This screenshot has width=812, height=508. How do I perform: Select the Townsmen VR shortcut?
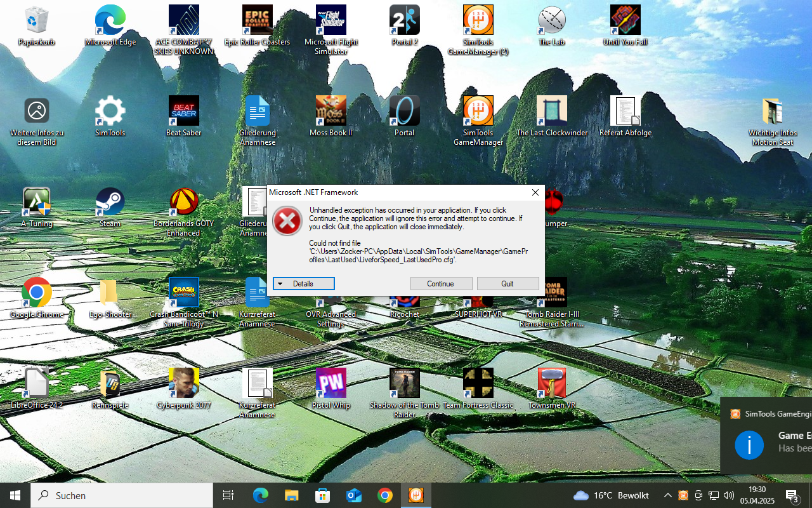coord(552,390)
